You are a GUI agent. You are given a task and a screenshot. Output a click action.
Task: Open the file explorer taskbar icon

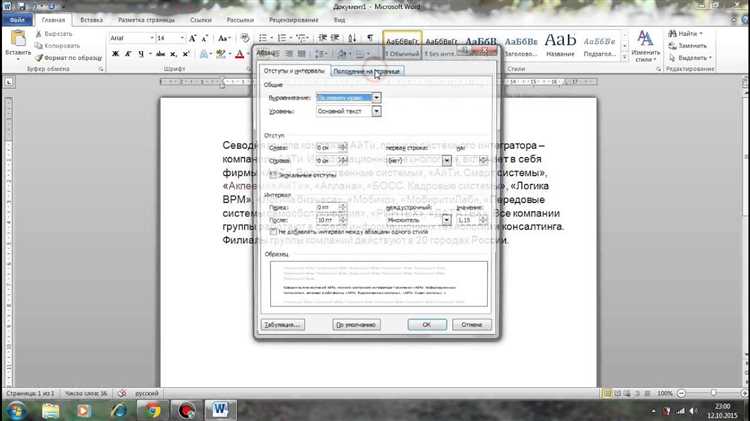click(50, 410)
